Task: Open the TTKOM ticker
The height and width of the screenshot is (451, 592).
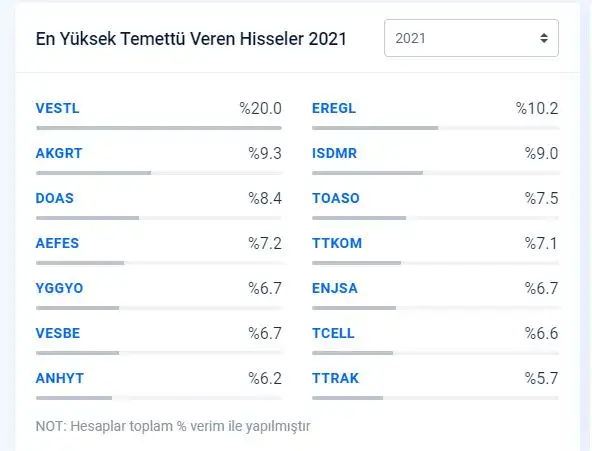Action: pos(337,243)
